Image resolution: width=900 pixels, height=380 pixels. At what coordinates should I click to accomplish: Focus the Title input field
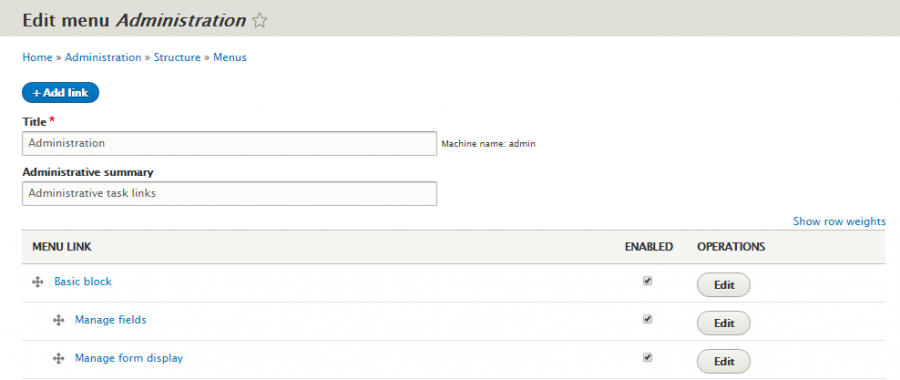click(230, 144)
